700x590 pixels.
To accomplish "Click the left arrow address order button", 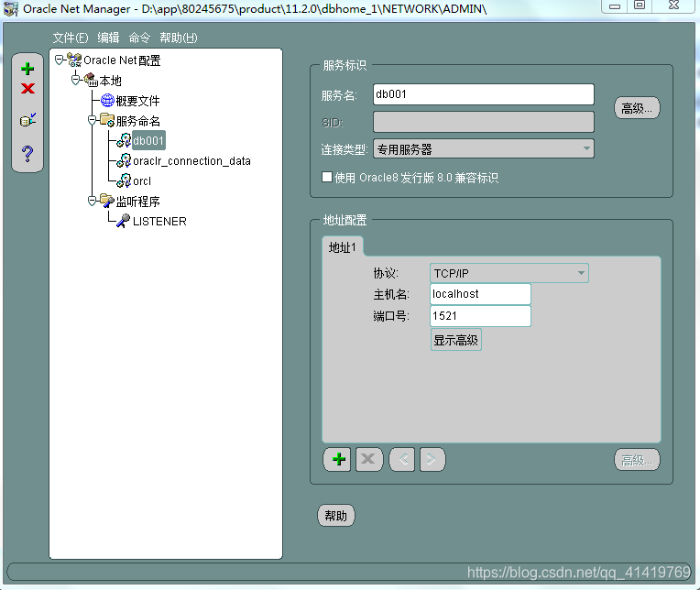I will 402,459.
